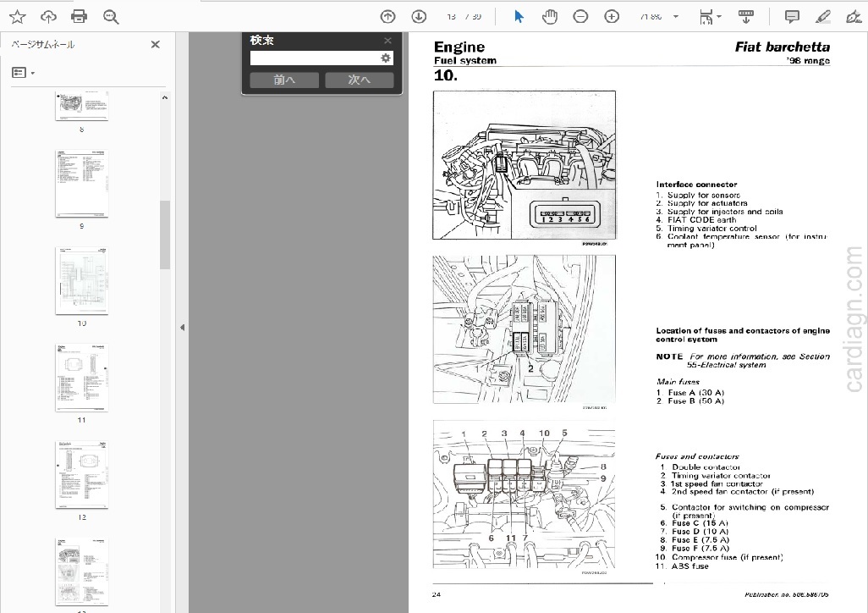
Task: Close the page thumbnails panel
Action: point(156,44)
